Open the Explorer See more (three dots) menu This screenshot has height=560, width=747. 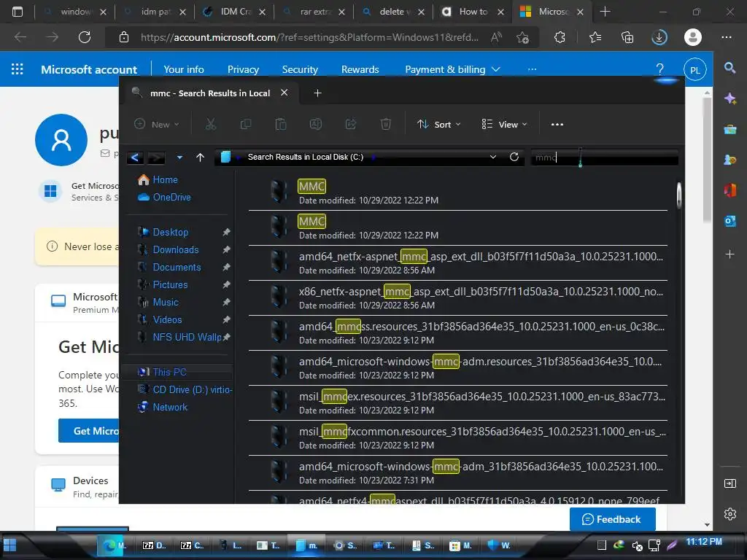557,124
